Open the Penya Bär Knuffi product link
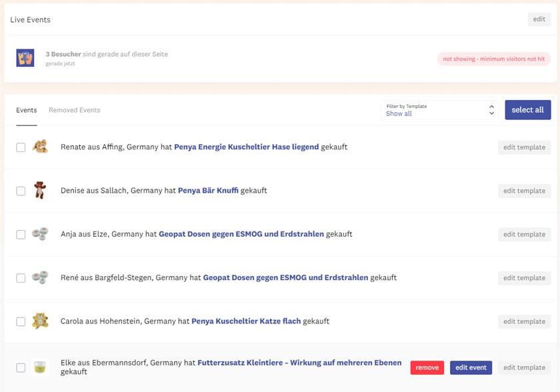Viewport: 560px width, 392px height. point(208,191)
